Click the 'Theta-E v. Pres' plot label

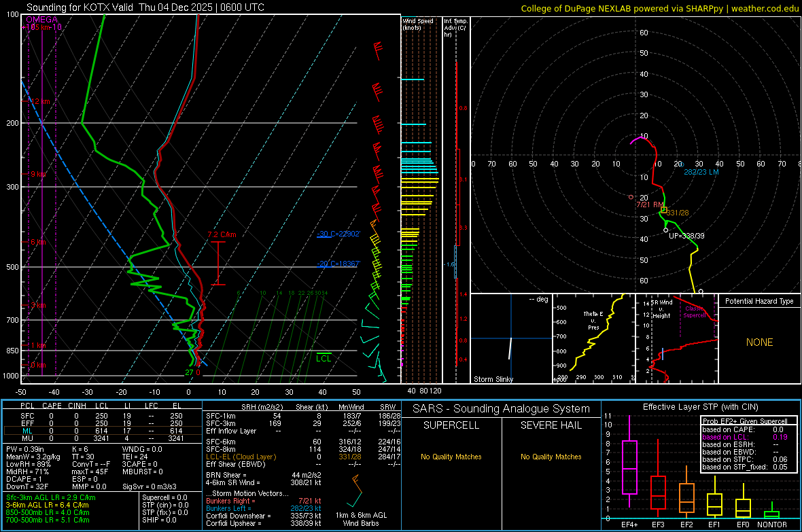click(x=593, y=320)
